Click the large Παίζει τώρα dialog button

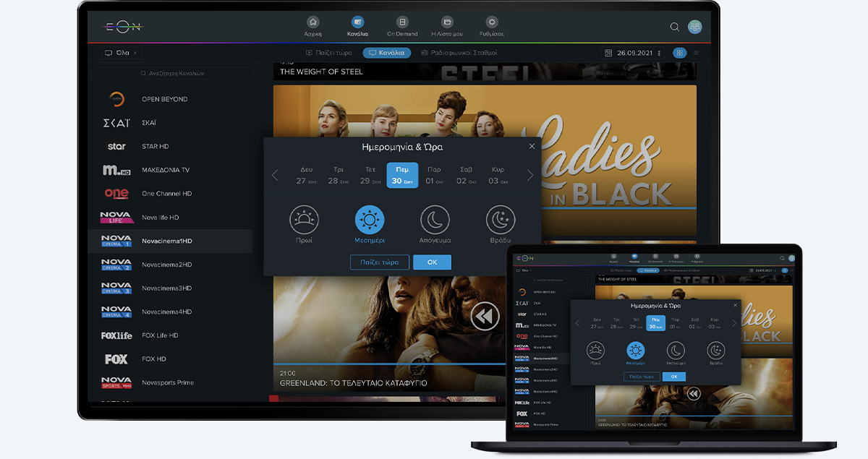(x=379, y=262)
